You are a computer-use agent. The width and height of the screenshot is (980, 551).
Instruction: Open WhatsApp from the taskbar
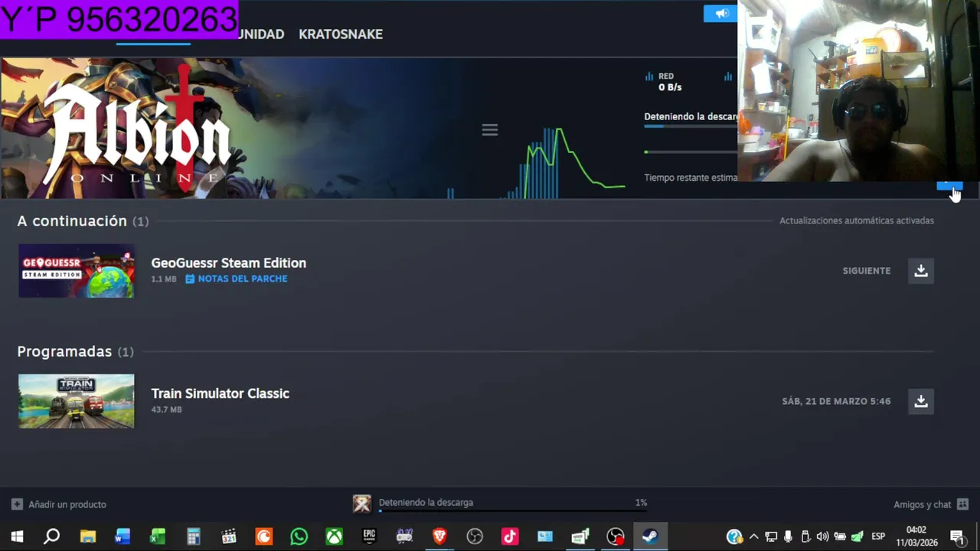pyautogui.click(x=299, y=536)
